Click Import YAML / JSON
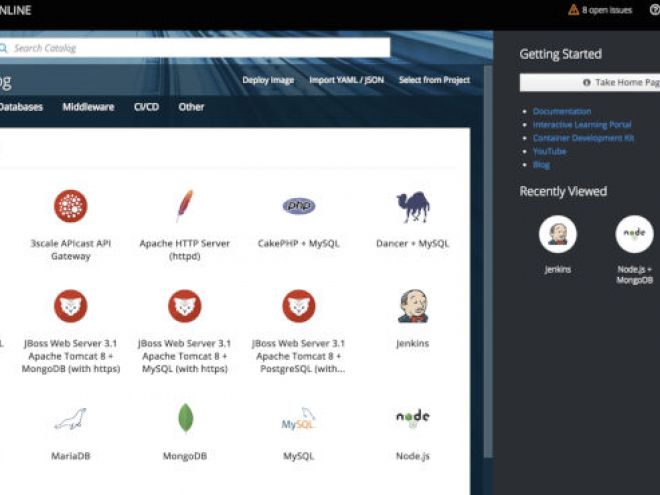Screen dimensions: 660x495 pos(346,80)
